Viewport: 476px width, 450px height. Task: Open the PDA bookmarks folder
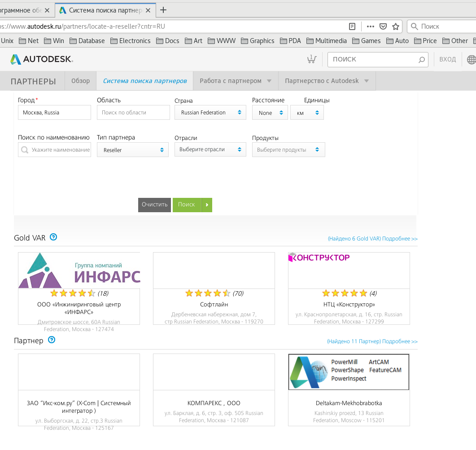[x=291, y=41]
